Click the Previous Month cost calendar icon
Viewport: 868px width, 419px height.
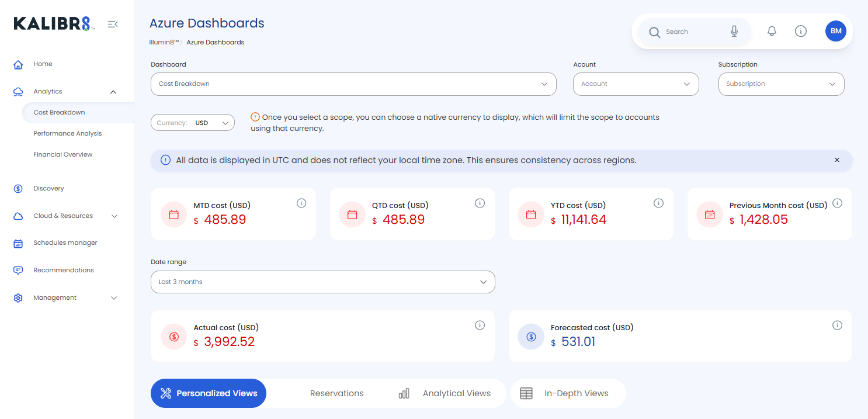[x=710, y=214]
